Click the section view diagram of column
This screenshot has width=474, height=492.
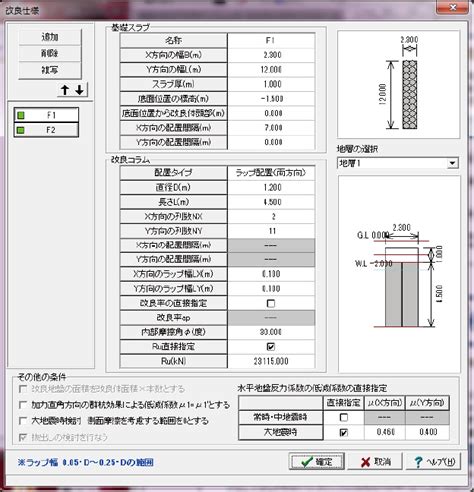[399, 274]
